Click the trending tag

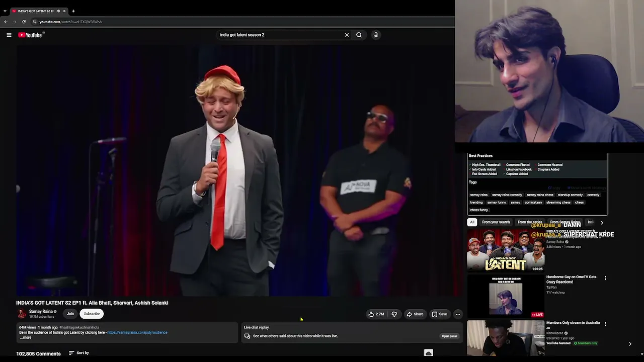(476, 203)
